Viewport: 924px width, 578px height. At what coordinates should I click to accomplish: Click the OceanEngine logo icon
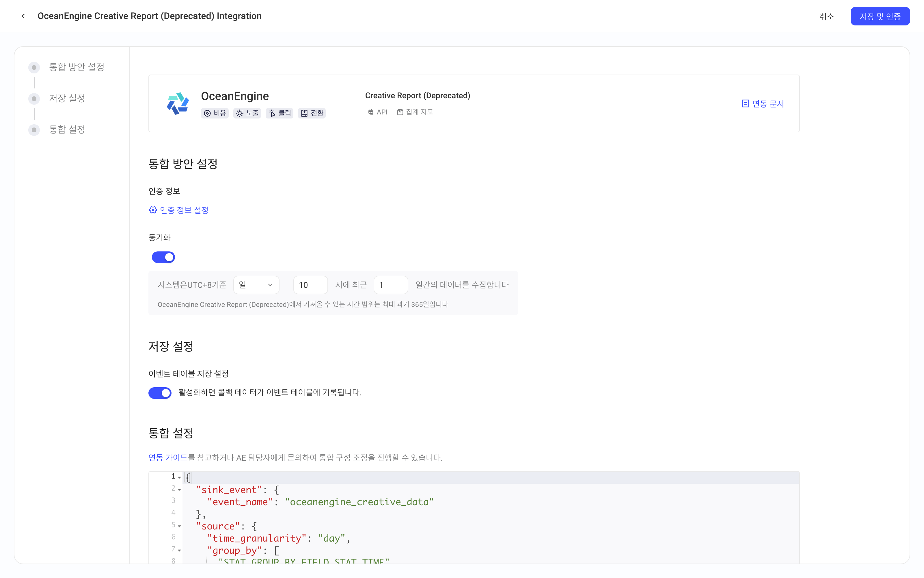[178, 103]
